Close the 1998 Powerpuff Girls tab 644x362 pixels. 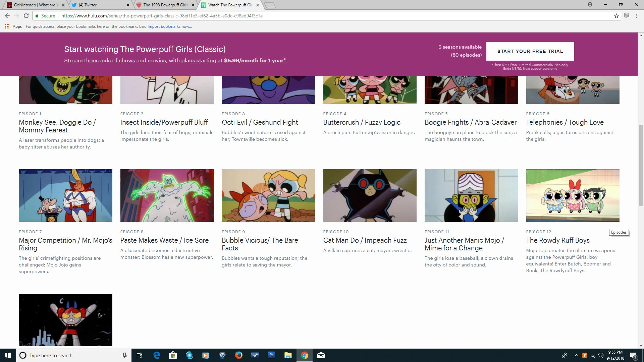point(193,5)
